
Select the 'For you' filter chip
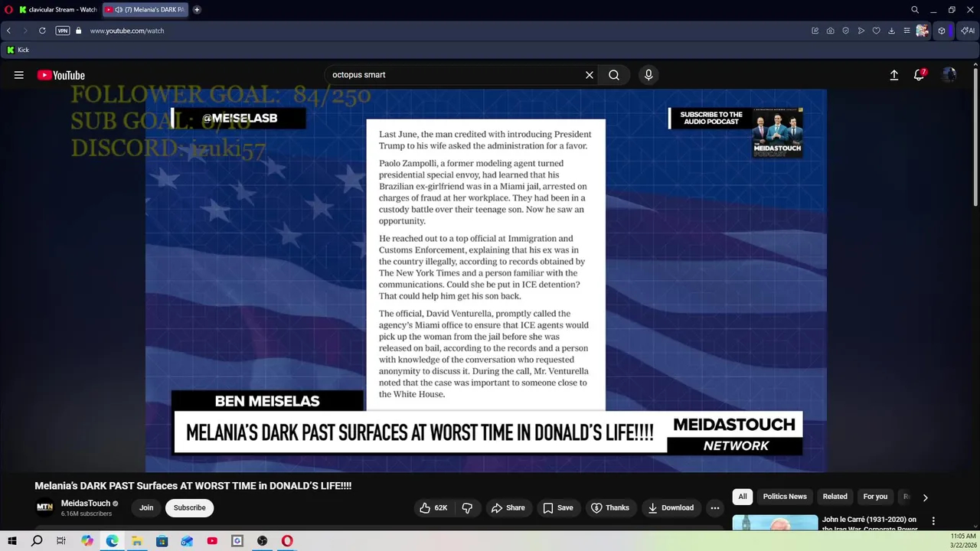coord(875,497)
